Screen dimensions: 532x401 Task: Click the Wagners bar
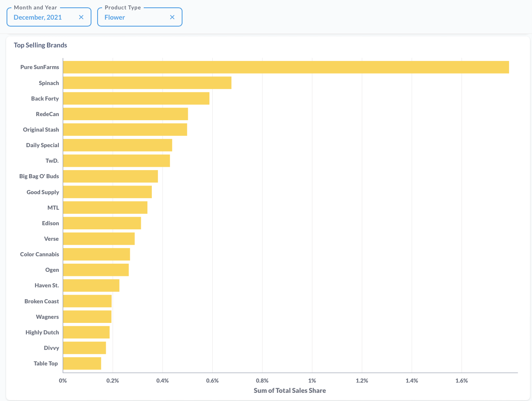(x=87, y=316)
